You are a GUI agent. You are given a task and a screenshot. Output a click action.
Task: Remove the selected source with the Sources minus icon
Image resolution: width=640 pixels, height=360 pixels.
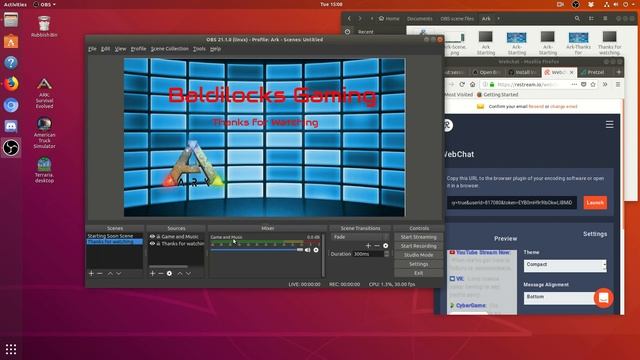pos(161,273)
